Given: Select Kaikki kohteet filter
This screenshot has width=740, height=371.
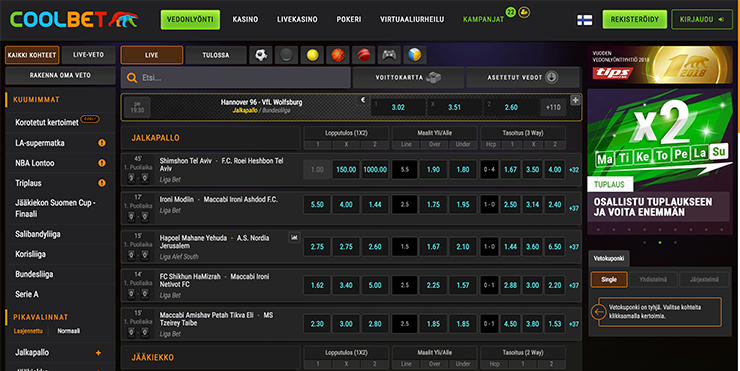Looking at the screenshot, I should point(32,55).
